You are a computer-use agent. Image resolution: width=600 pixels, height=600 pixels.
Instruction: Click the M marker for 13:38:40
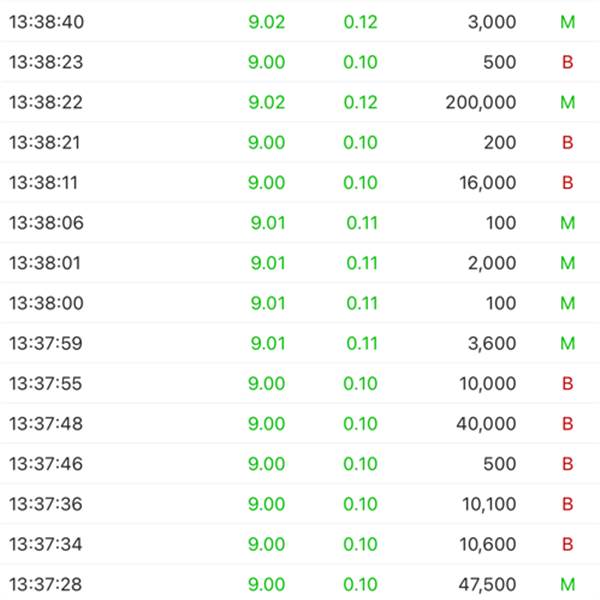point(568,22)
